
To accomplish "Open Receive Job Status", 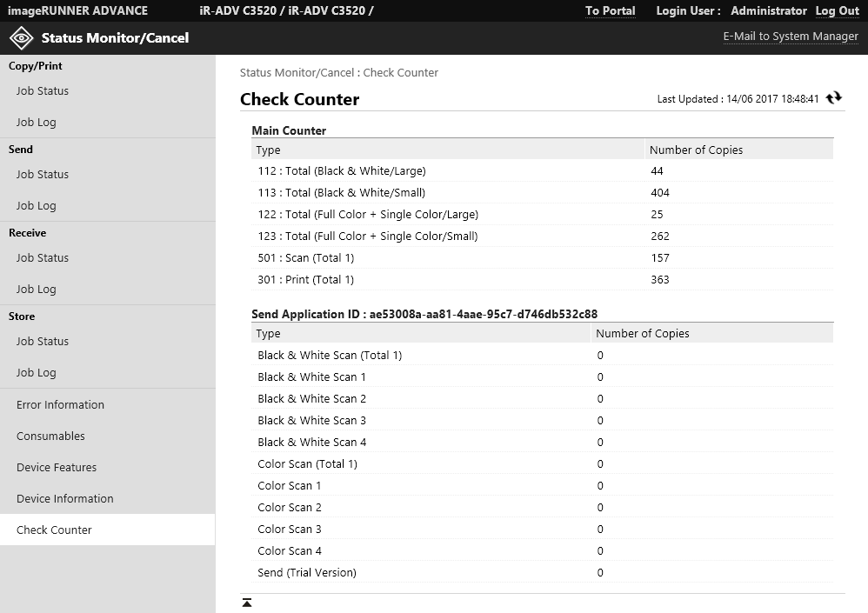I will pos(43,258).
